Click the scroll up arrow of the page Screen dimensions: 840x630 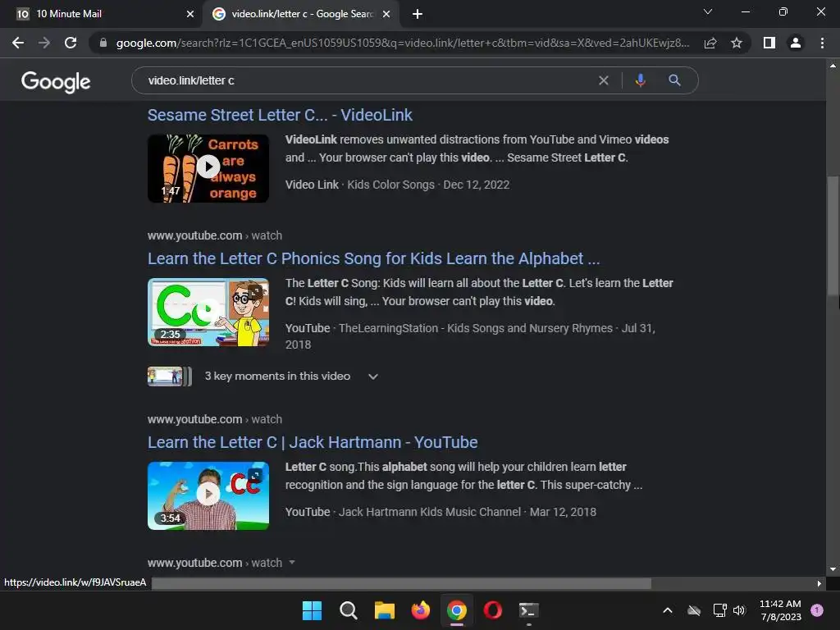click(x=833, y=66)
